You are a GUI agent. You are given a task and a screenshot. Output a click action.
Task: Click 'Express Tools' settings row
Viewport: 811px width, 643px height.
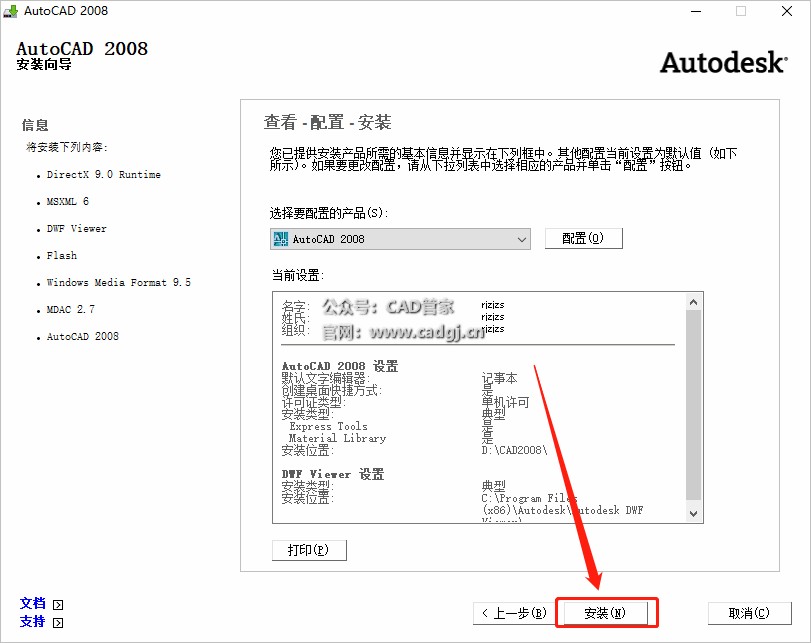(x=328, y=426)
